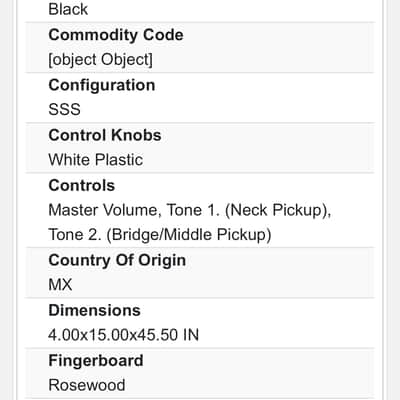Select the Commodity Code label
Image resolution: width=400 pixels, height=400 pixels.
(x=116, y=35)
